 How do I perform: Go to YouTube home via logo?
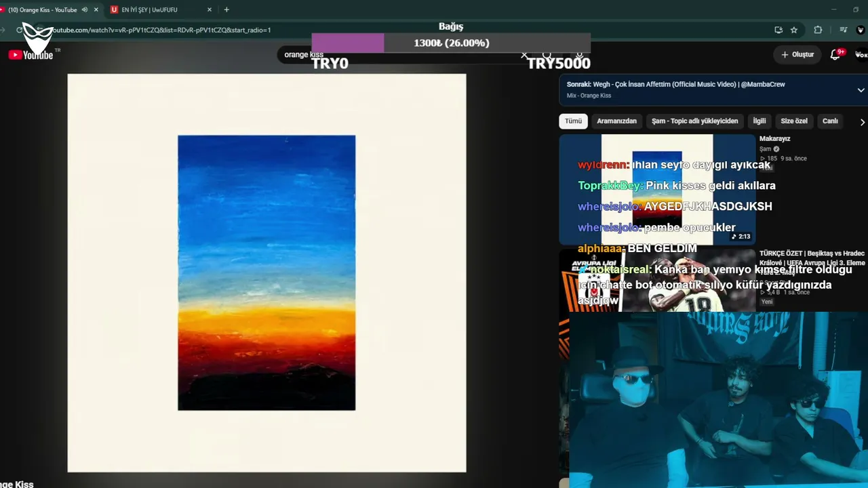31,55
